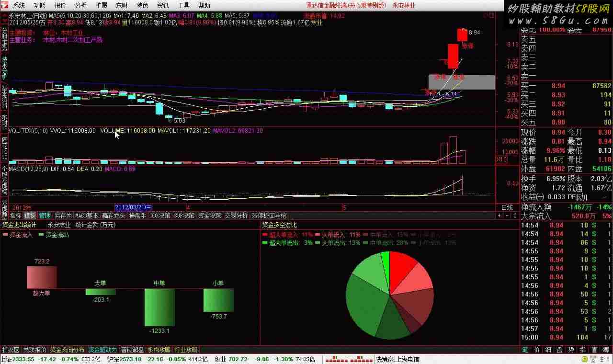Image resolution: width=613 pixels, height=364 pixels.
Task: Click the 另存为 button
Action: pos(63,216)
